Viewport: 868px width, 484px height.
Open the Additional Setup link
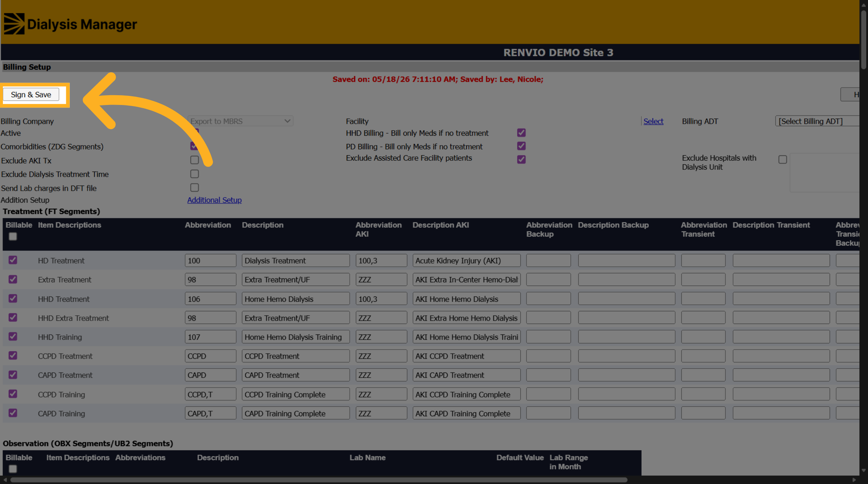[x=214, y=200]
